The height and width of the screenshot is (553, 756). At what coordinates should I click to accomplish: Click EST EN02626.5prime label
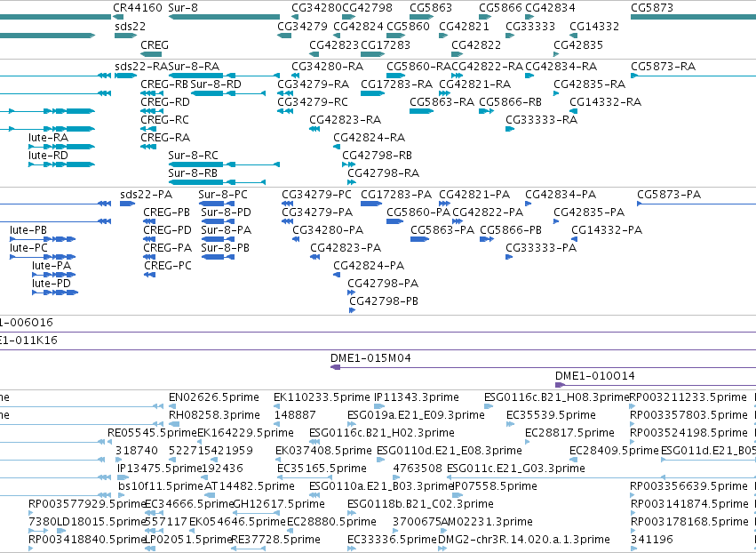point(214,397)
